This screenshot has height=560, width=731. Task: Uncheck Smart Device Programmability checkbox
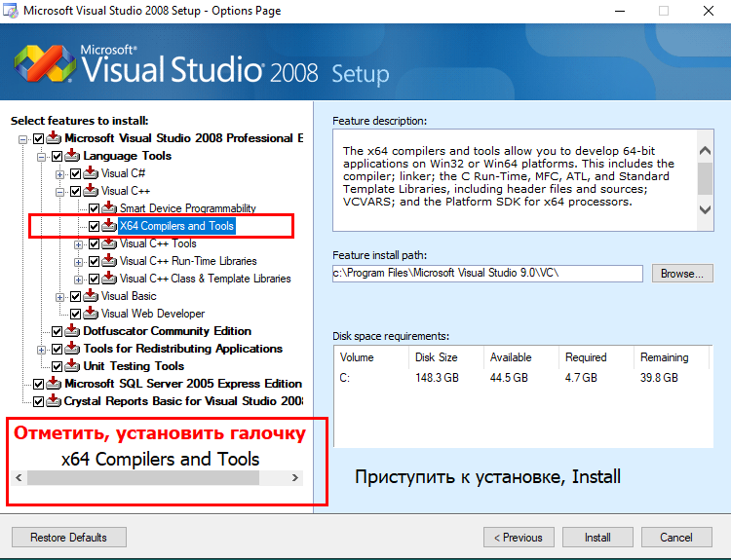click(94, 209)
